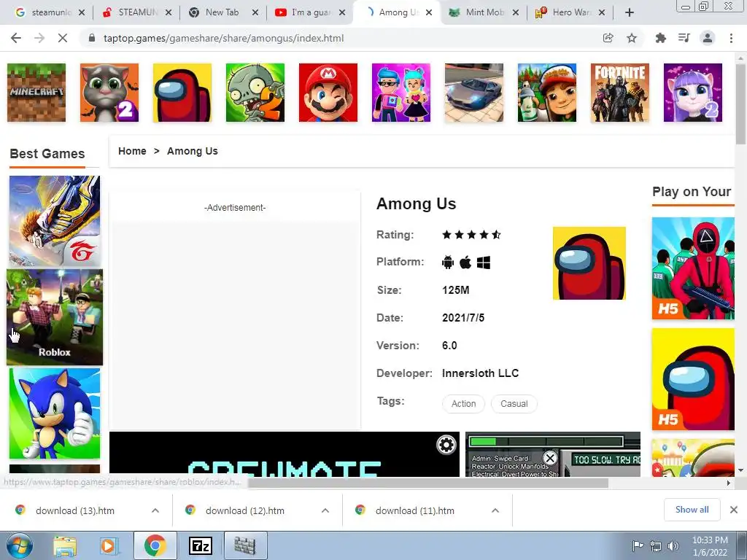This screenshot has width=747, height=560.
Task: Open the Roblox game thumbnail
Action: coord(55,317)
